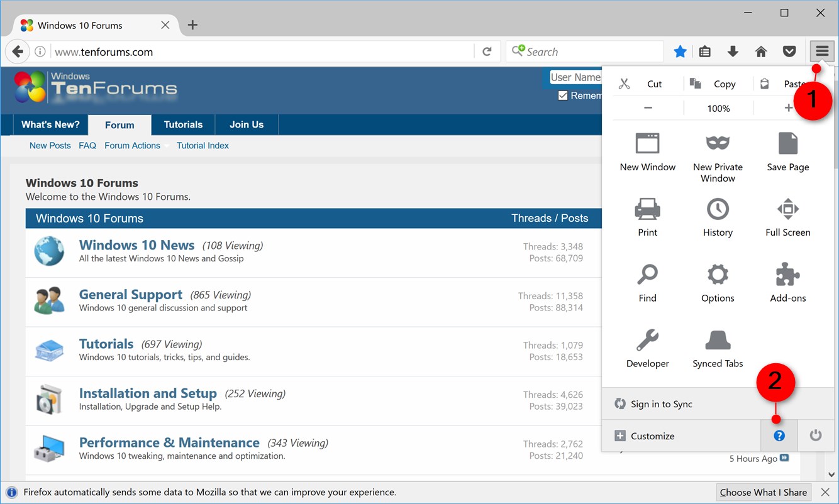Click Sign in to Sync
Image resolution: width=839 pixels, height=504 pixels.
717,404
